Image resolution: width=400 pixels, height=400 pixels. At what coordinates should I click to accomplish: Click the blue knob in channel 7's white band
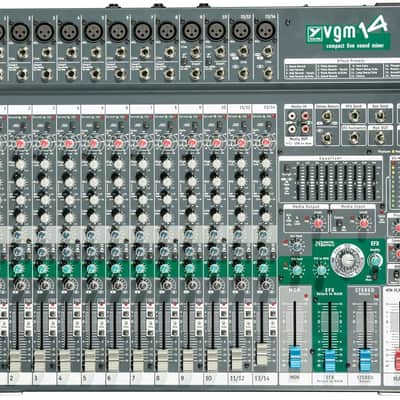coord(140,235)
